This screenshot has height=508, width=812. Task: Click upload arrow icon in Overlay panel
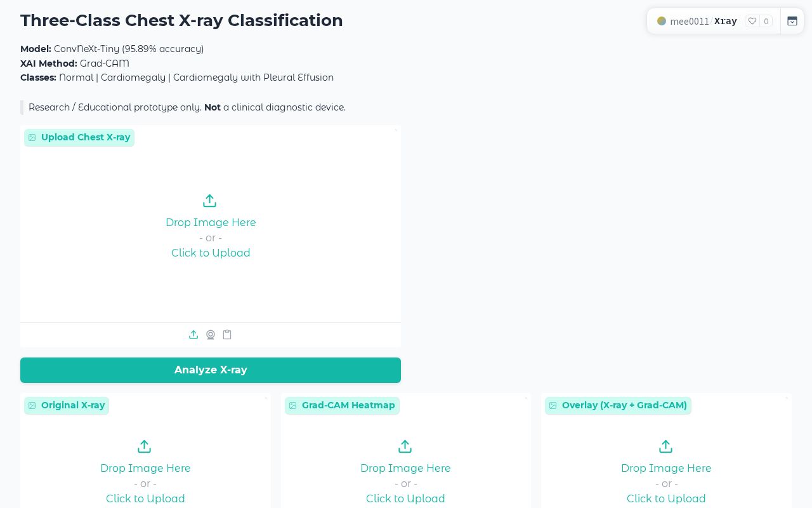point(665,446)
